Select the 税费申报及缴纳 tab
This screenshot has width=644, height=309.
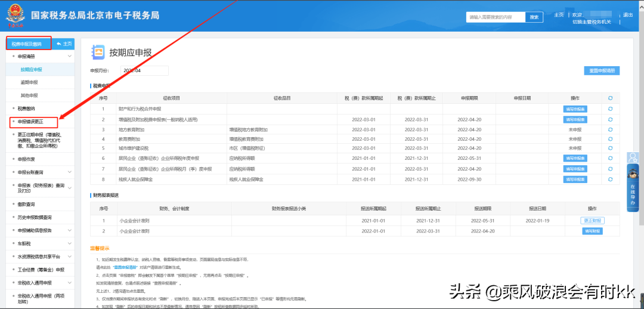(29, 44)
